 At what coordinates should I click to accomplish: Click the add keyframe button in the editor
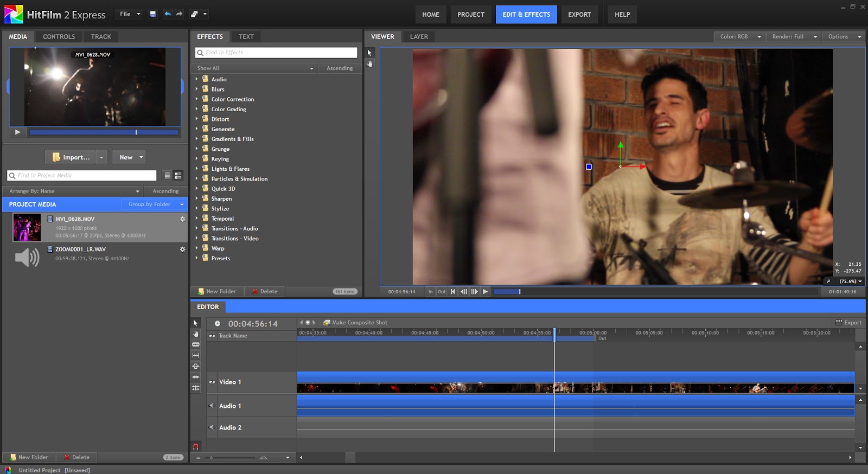[308, 323]
